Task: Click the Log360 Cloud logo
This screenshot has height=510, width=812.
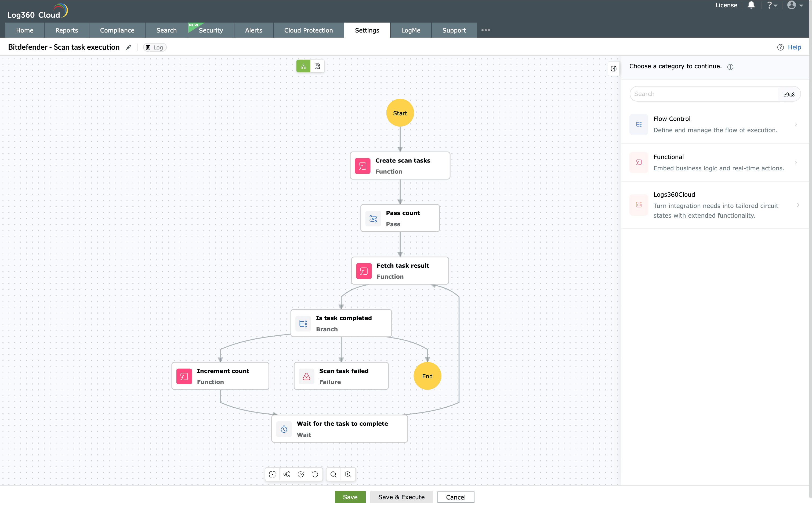Action: click(x=37, y=11)
